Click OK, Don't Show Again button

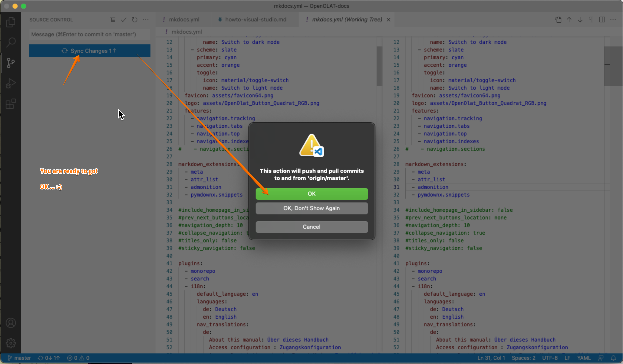click(x=311, y=208)
